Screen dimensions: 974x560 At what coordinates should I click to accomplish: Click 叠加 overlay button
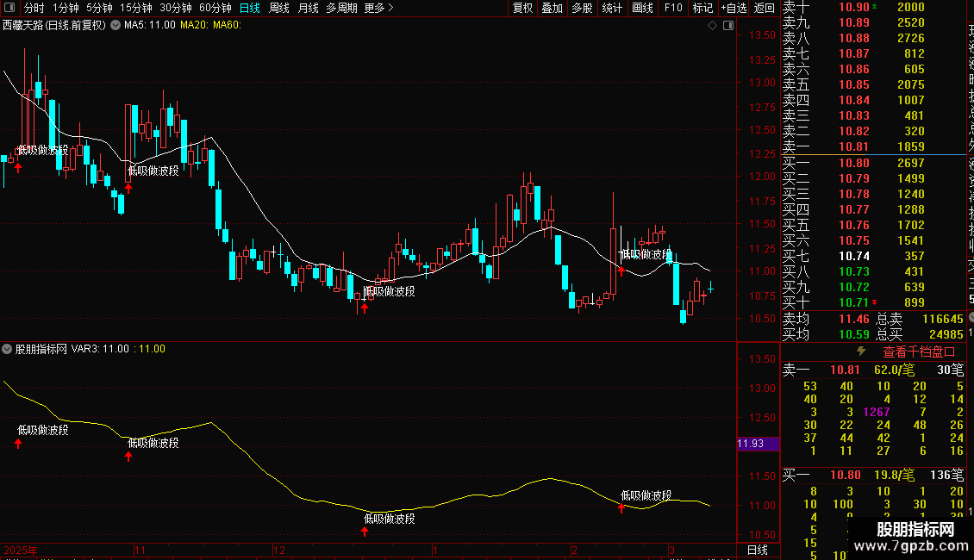(553, 8)
